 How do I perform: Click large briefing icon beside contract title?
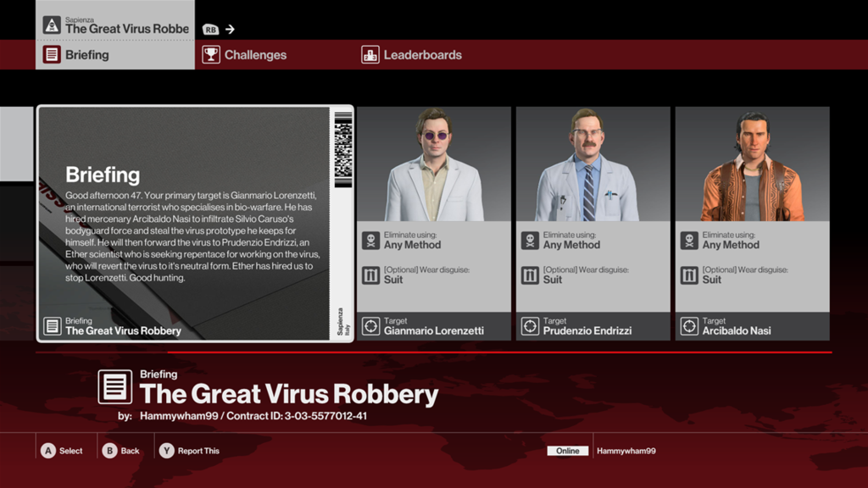pyautogui.click(x=115, y=386)
